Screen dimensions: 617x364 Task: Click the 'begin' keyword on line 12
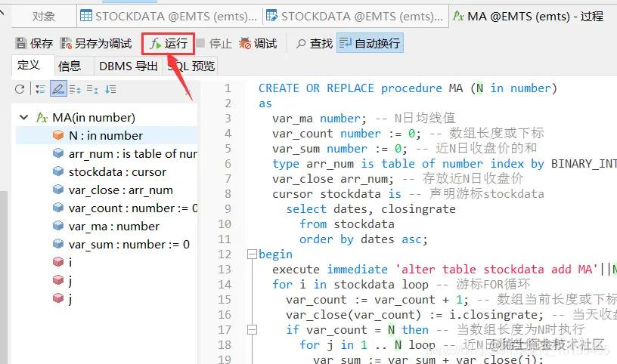(275, 254)
